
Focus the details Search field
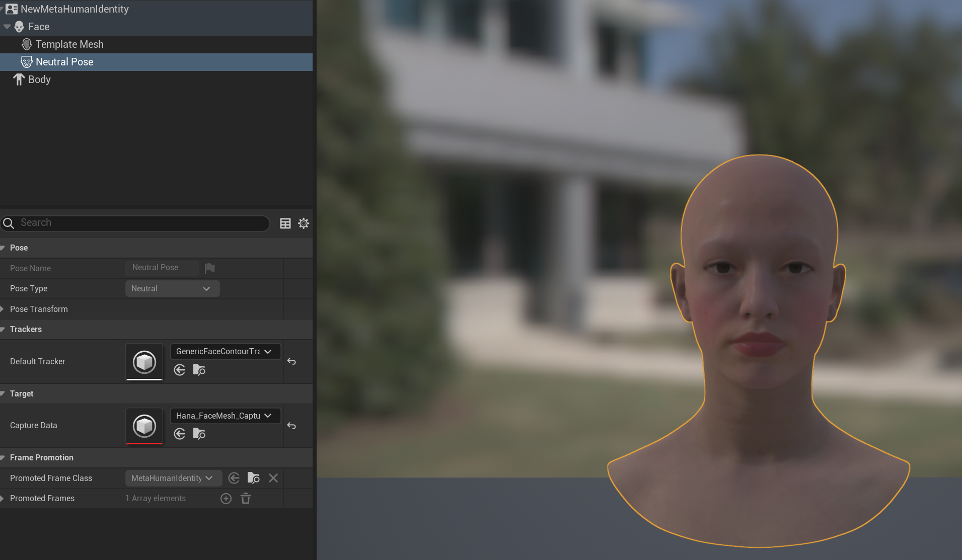point(136,223)
